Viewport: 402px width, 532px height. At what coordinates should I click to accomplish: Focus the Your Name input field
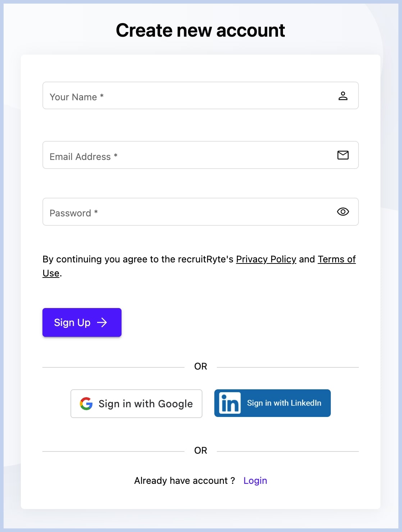point(187,96)
